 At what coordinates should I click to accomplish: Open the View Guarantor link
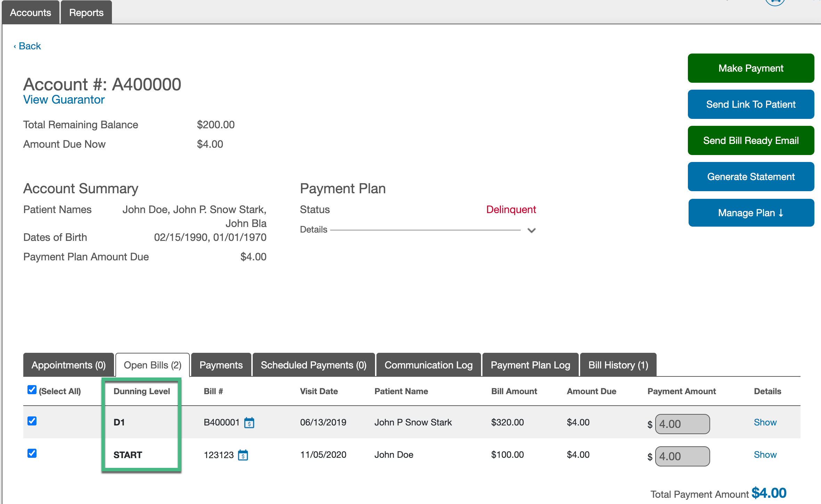(64, 100)
